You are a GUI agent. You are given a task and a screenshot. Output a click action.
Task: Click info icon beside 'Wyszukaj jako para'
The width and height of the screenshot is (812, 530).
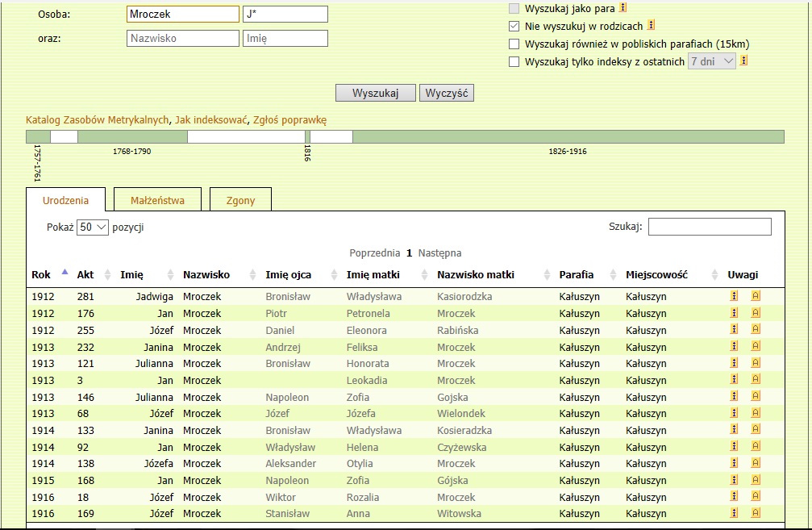click(623, 8)
